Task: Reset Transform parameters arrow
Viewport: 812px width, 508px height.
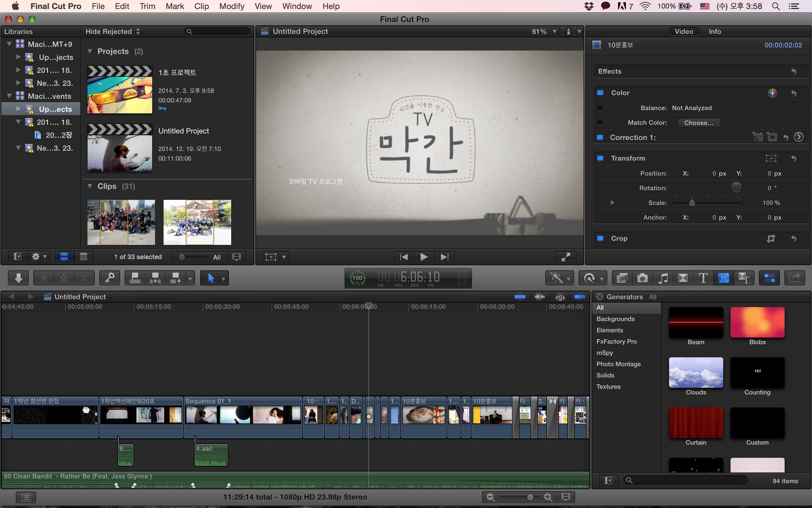Action: [x=794, y=158]
